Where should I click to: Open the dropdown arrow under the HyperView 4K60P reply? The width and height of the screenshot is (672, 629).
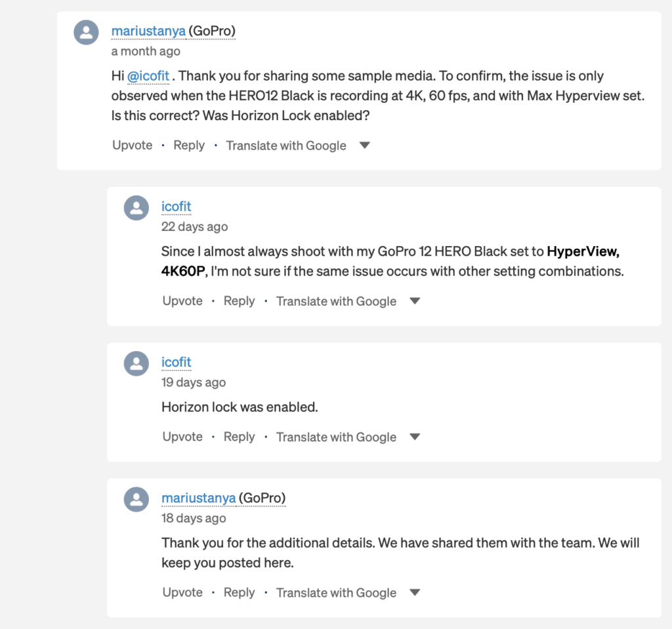tap(415, 301)
